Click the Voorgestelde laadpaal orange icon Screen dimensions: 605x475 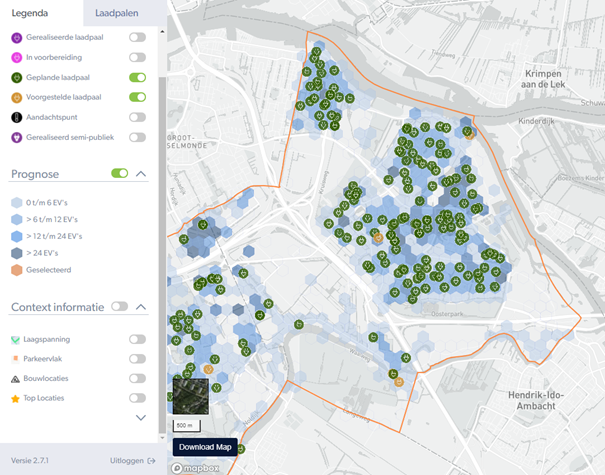pyautogui.click(x=16, y=97)
